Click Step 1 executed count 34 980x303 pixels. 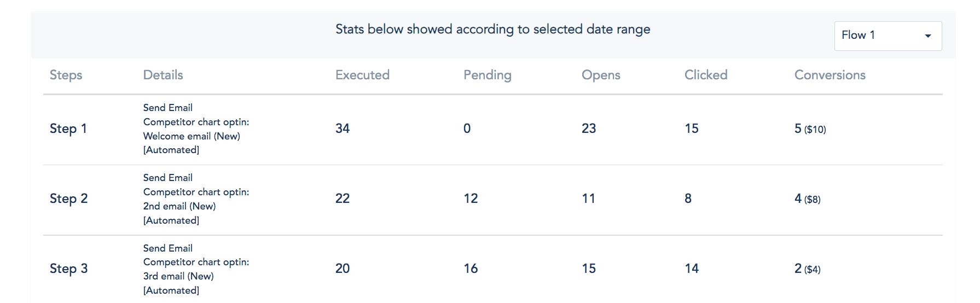point(343,129)
